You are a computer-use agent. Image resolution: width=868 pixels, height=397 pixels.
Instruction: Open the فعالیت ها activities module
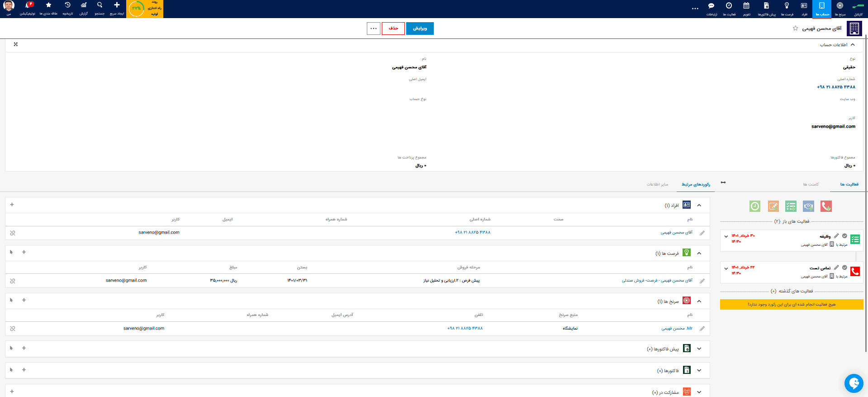click(729, 9)
